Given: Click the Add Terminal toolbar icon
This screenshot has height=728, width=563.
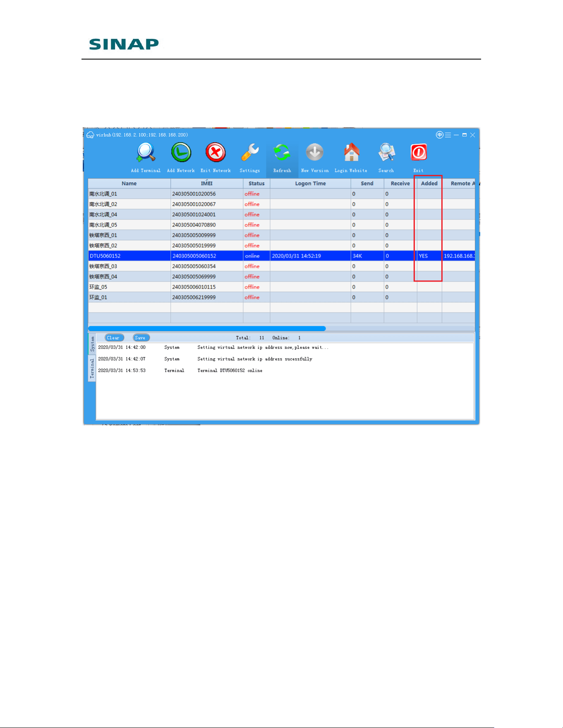Looking at the screenshot, I should tap(146, 153).
